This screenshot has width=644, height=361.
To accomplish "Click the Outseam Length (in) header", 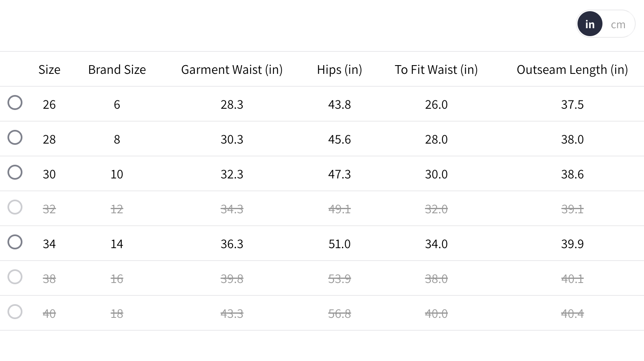I will point(572,70).
